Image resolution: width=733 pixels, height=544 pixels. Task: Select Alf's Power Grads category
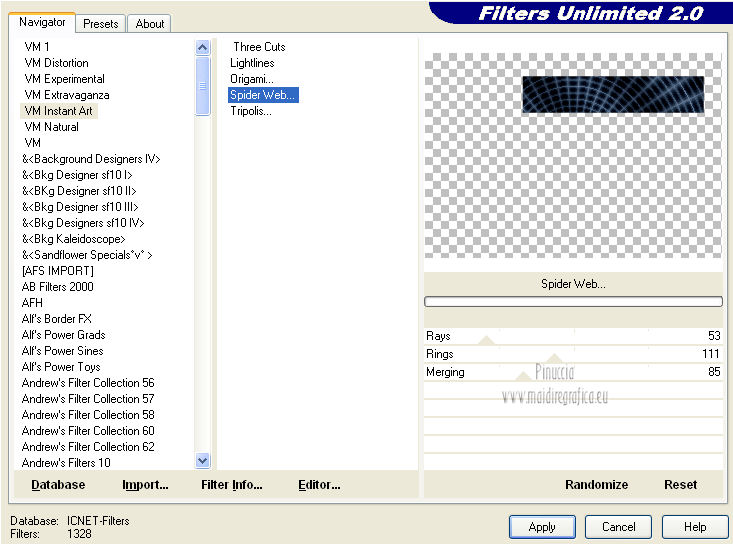pos(64,335)
